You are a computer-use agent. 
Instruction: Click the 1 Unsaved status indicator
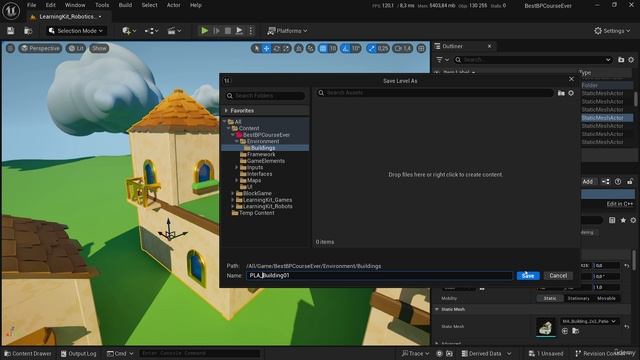(x=546, y=353)
